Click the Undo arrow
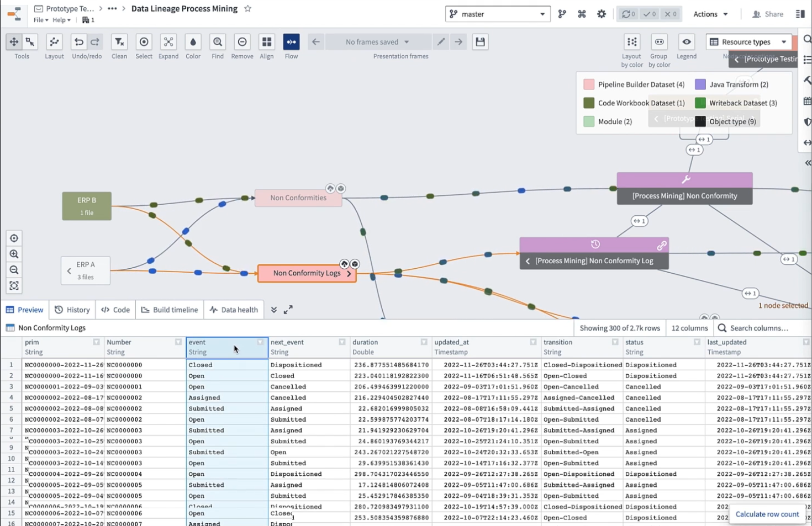The image size is (812, 526). (x=79, y=42)
